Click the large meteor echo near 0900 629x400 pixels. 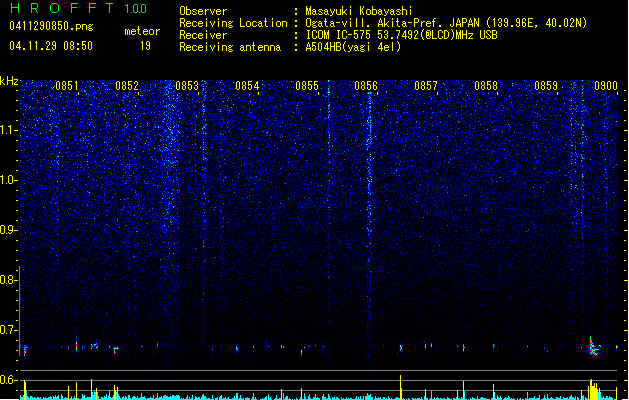(x=593, y=347)
